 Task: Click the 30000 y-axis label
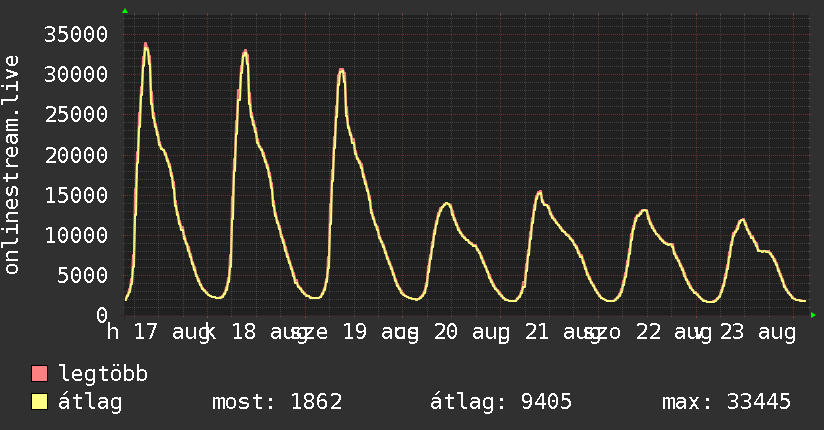(x=76, y=74)
